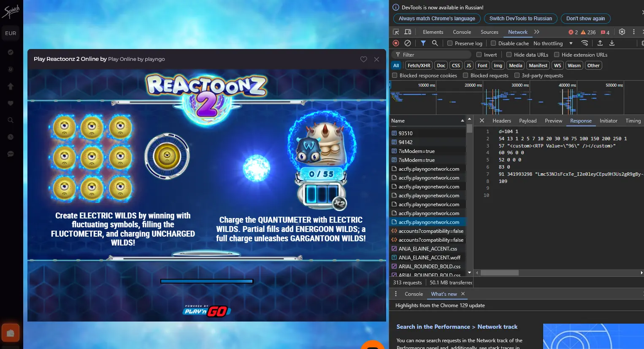Click response pane horizontal scrollbar

500,273
